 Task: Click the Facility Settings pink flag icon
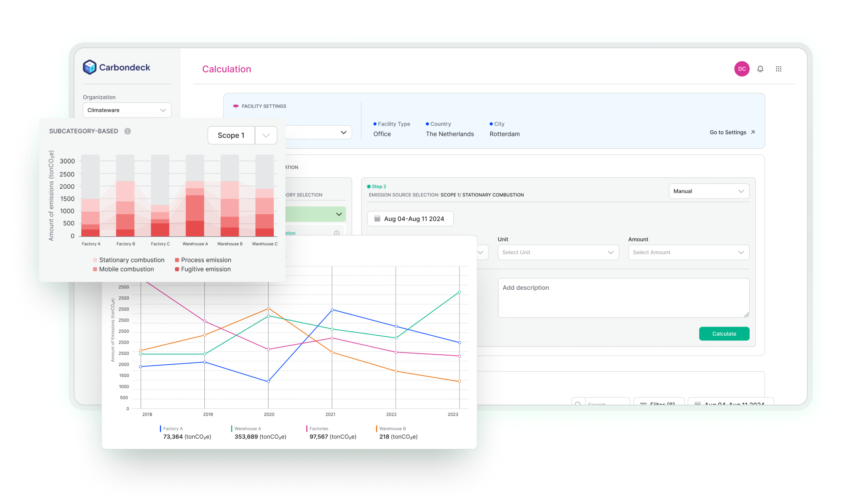coord(236,106)
